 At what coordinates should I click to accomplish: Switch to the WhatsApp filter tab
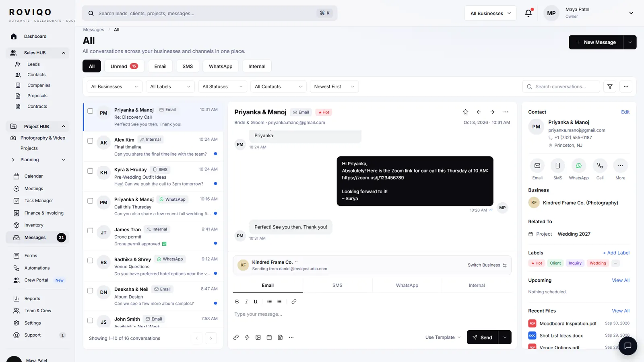click(x=221, y=66)
